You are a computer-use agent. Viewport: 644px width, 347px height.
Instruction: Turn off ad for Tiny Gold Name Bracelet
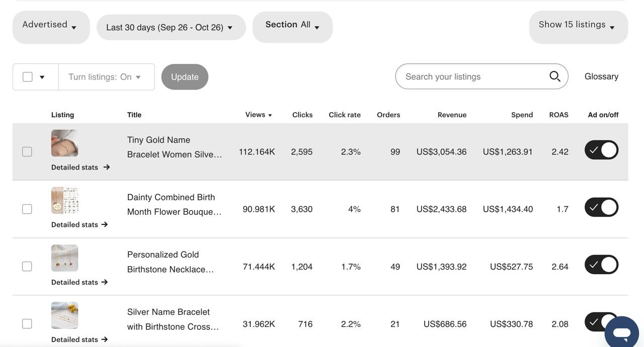(x=601, y=150)
